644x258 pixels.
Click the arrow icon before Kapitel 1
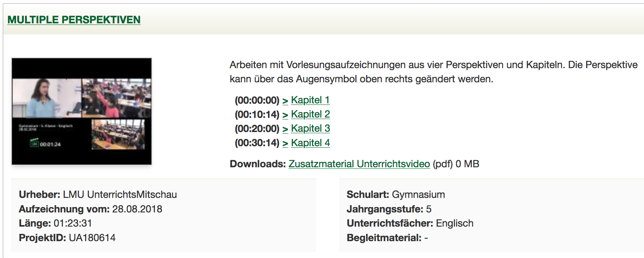click(285, 101)
